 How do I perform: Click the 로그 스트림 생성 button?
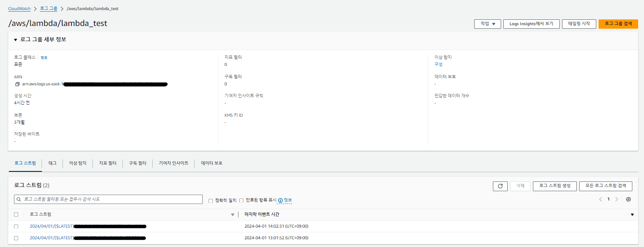pyautogui.click(x=555, y=186)
